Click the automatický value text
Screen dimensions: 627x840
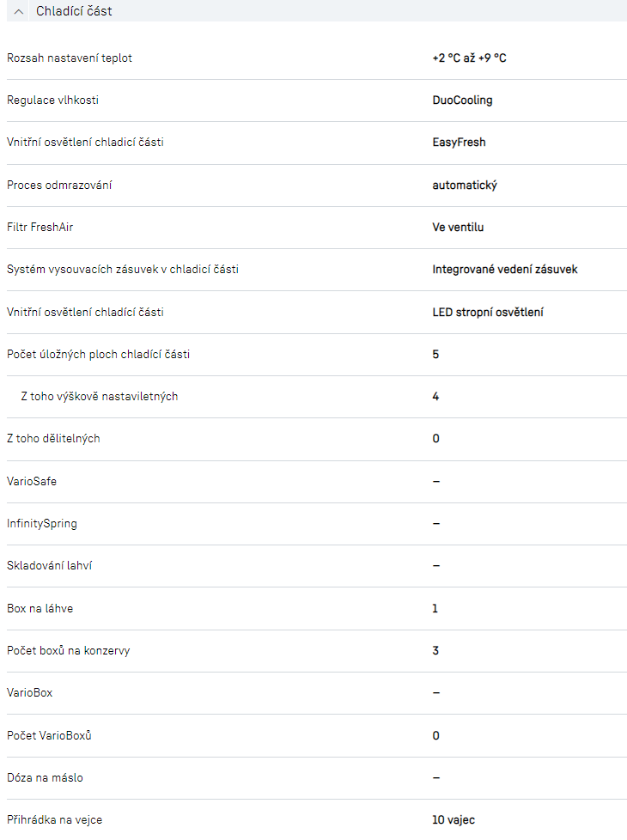point(465,185)
